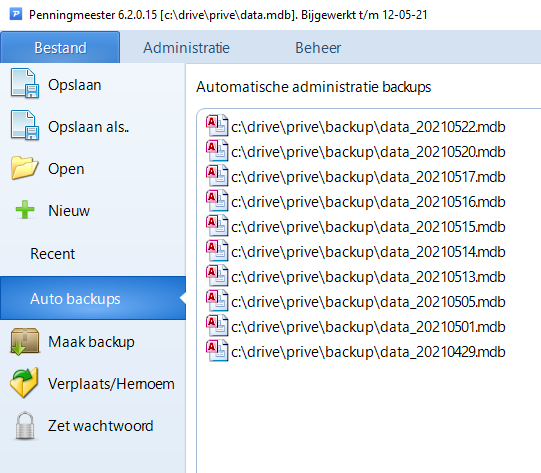Choose the Open label
The image size is (541, 473).
click(x=66, y=169)
